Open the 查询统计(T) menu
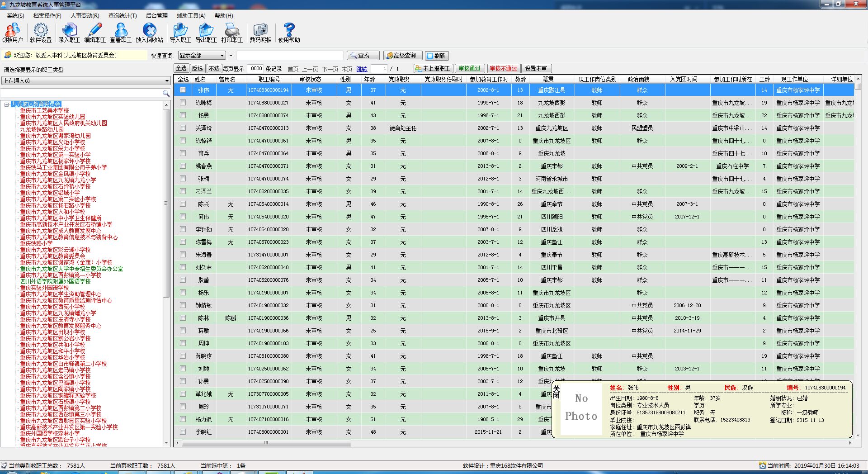 click(122, 16)
